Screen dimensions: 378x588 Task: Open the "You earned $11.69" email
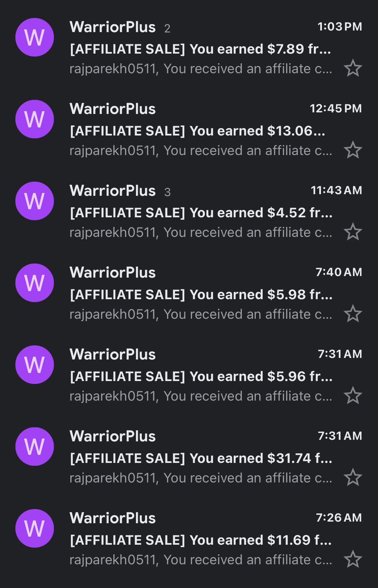tap(201, 540)
